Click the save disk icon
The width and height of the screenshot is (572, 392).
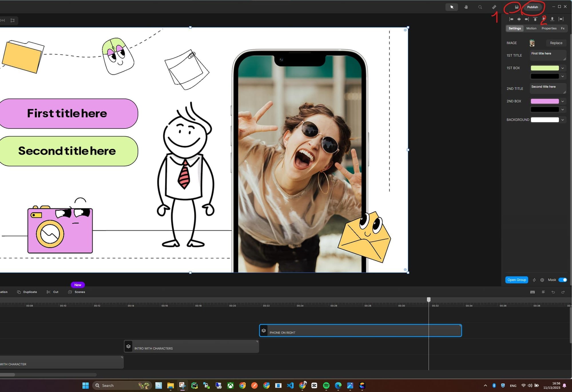click(517, 7)
